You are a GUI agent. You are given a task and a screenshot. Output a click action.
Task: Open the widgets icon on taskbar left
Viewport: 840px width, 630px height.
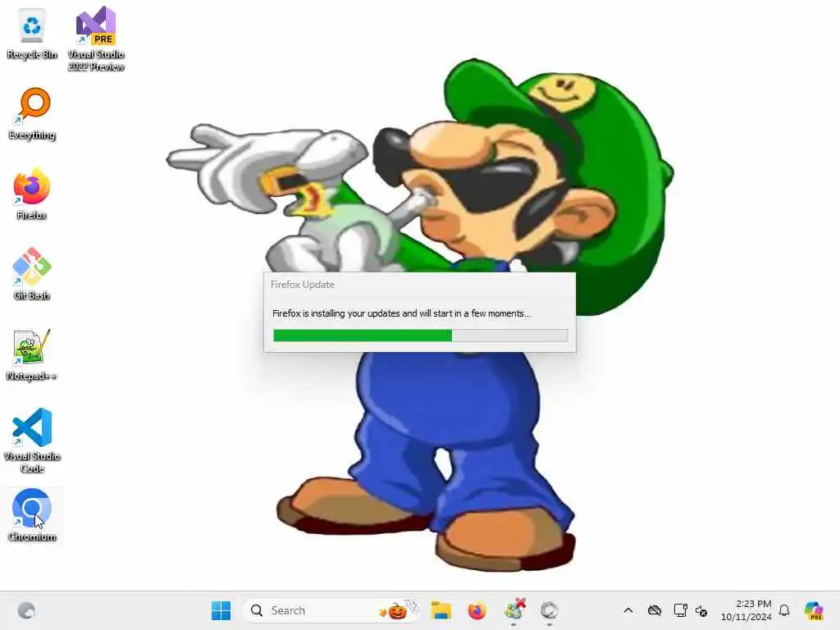coord(26,610)
